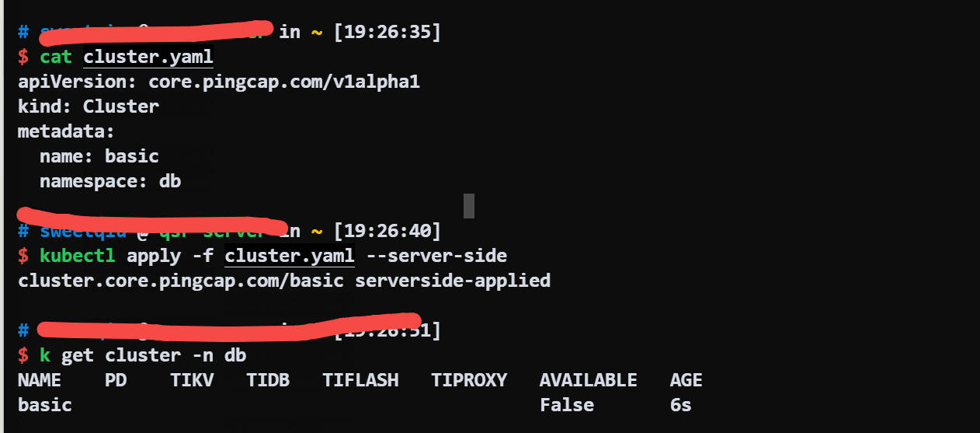Click the underlined cluster.yaml after kubectl apply
980x433 pixels.
(x=289, y=256)
